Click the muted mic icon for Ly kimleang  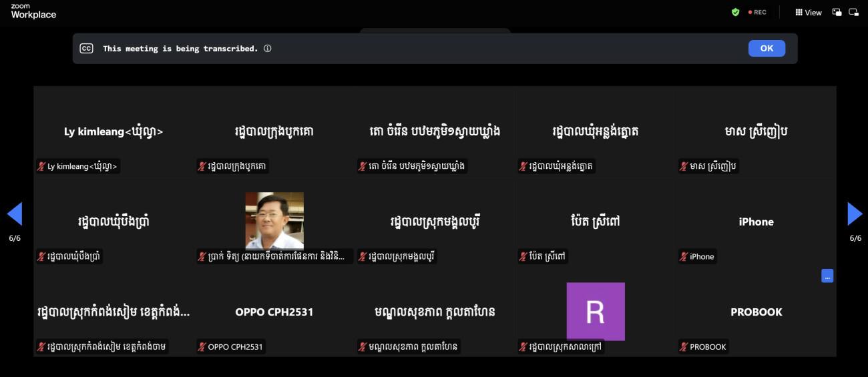click(x=41, y=167)
